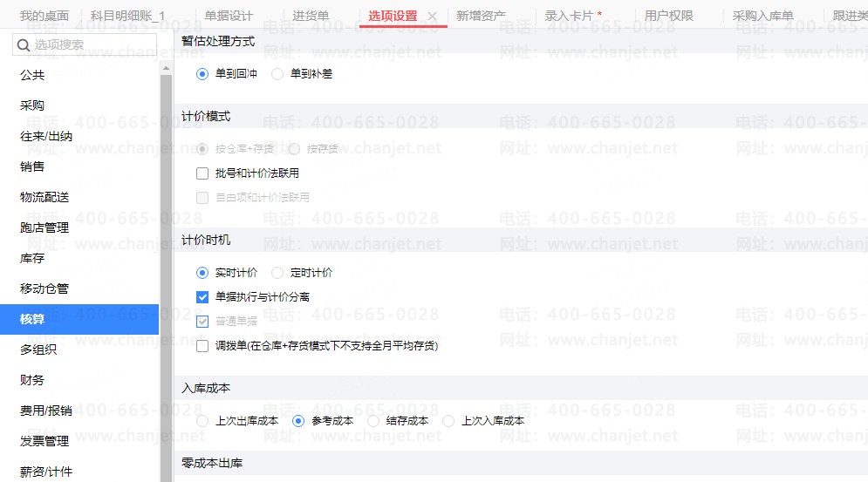
Task: Choose 定时计价 pricing timing
Action: point(277,273)
